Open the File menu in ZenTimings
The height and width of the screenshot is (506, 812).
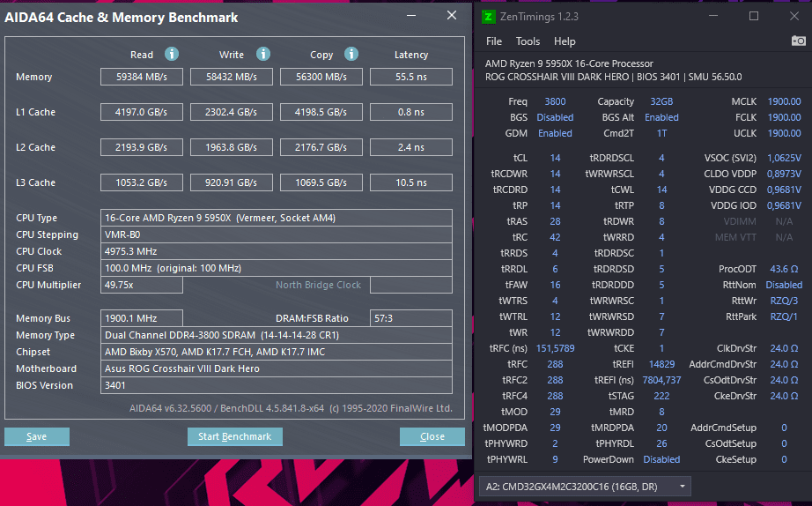point(493,41)
